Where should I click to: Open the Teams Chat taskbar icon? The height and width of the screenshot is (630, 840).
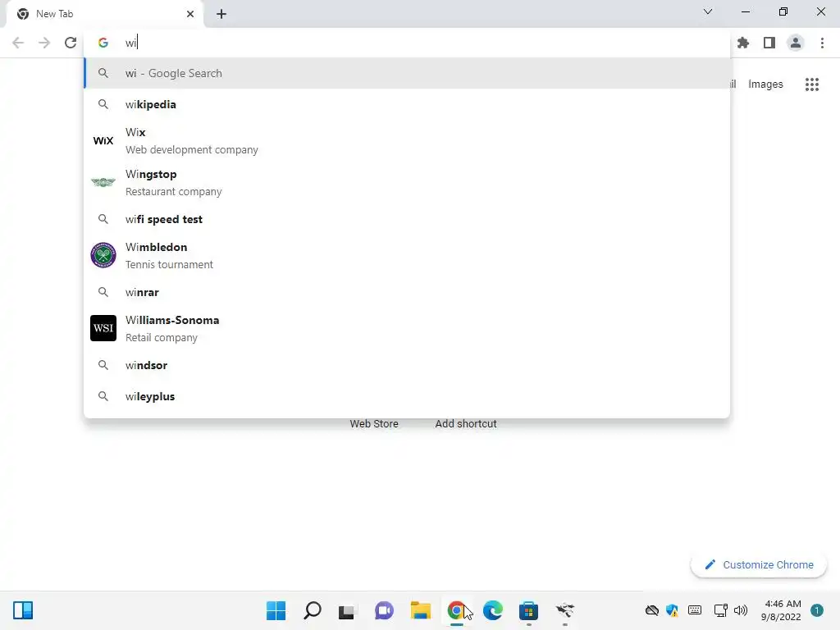click(384, 610)
